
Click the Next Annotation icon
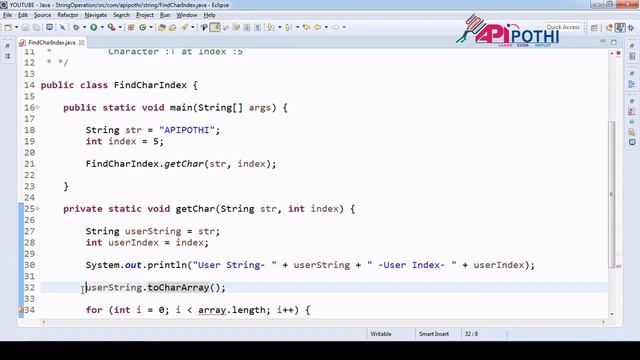[x=270, y=27]
